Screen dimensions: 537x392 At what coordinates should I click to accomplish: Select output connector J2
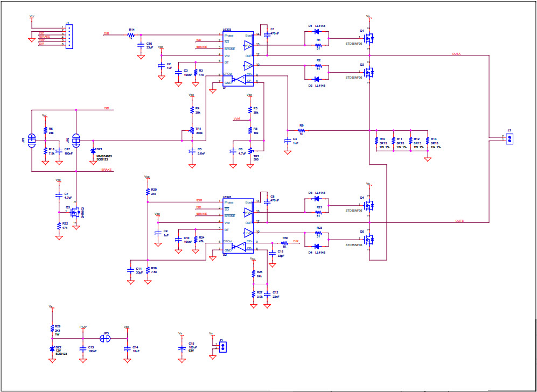[x=508, y=138]
